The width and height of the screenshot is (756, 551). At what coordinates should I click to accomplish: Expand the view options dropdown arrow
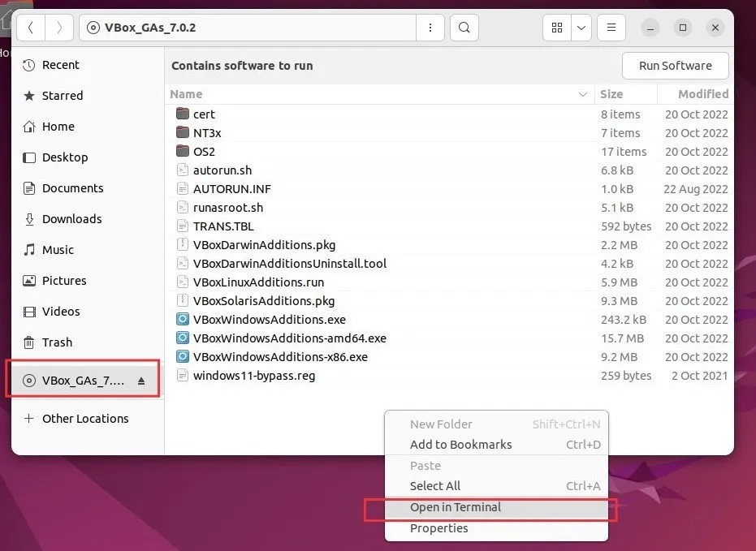581,28
